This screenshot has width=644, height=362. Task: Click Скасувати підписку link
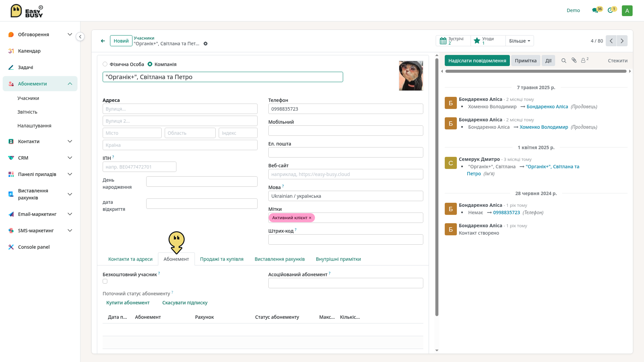(185, 303)
